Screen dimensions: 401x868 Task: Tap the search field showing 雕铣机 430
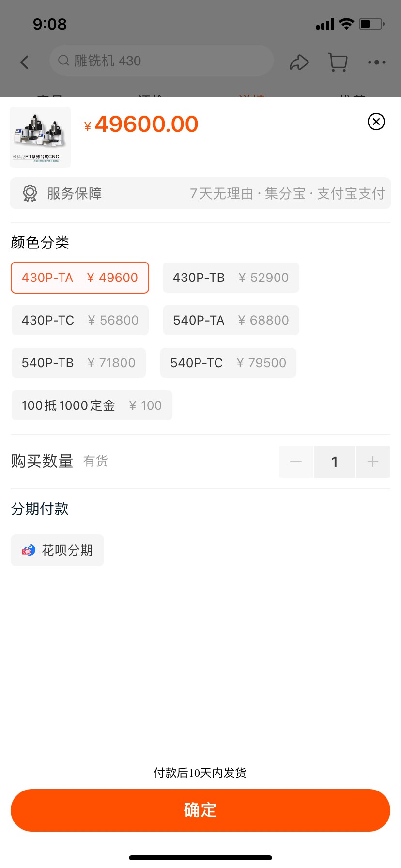pos(162,61)
